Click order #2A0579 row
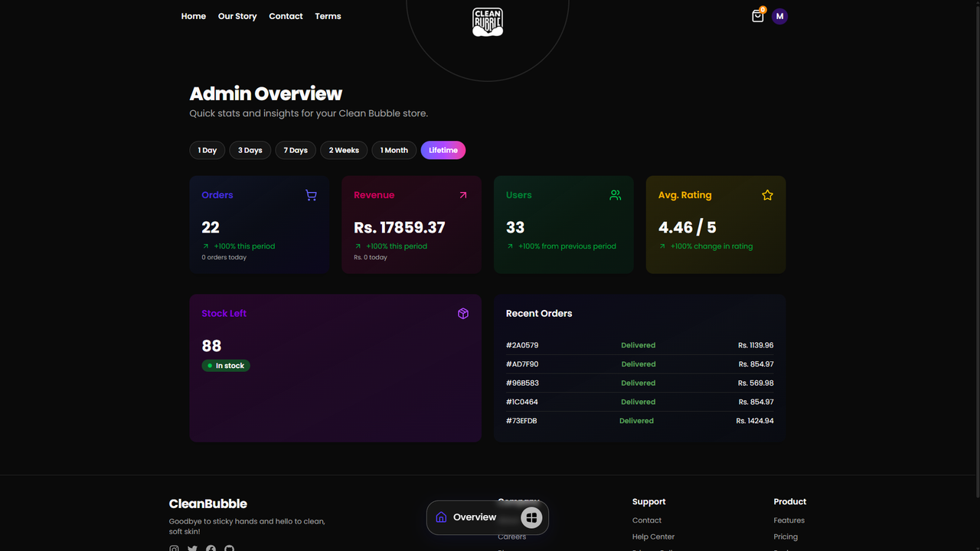 640,345
